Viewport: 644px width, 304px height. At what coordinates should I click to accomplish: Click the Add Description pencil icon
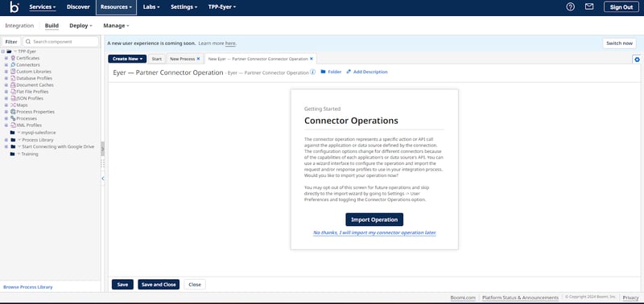(349, 72)
